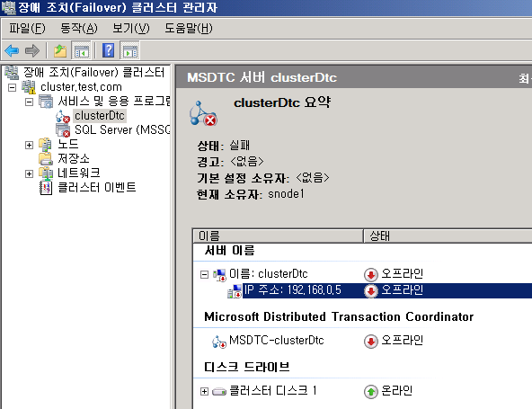Select the 노드 tree item
Image resolution: width=532 pixels, height=409 pixels.
click(68, 144)
